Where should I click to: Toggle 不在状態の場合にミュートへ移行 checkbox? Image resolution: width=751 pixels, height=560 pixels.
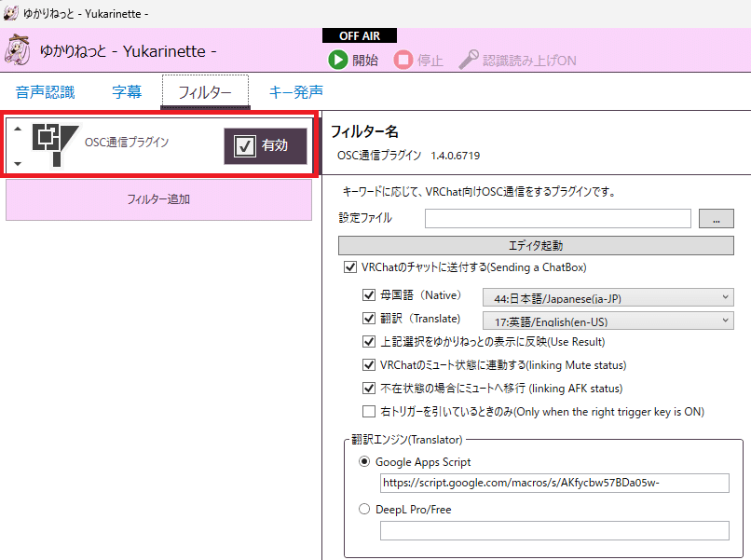click(369, 388)
